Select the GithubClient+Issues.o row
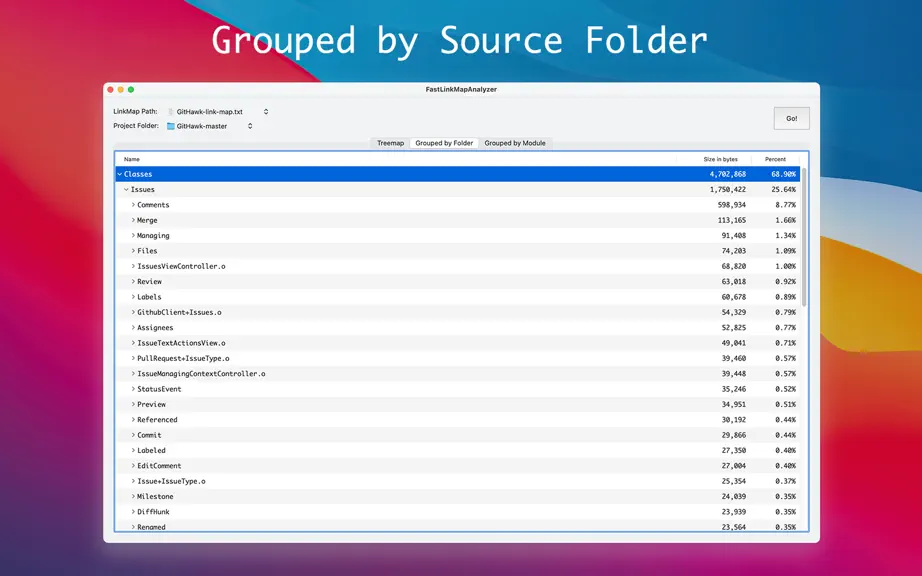 [458, 312]
